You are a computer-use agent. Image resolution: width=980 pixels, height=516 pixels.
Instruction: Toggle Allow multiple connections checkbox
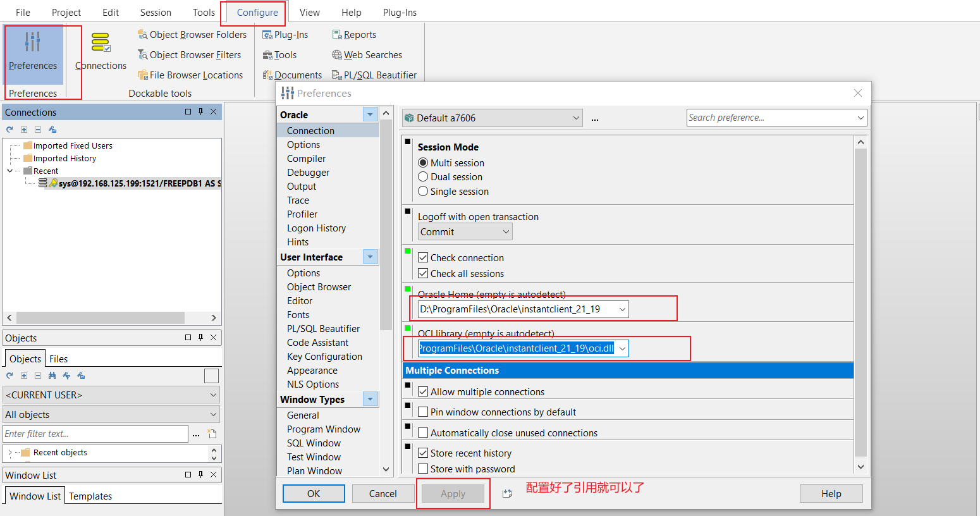423,391
